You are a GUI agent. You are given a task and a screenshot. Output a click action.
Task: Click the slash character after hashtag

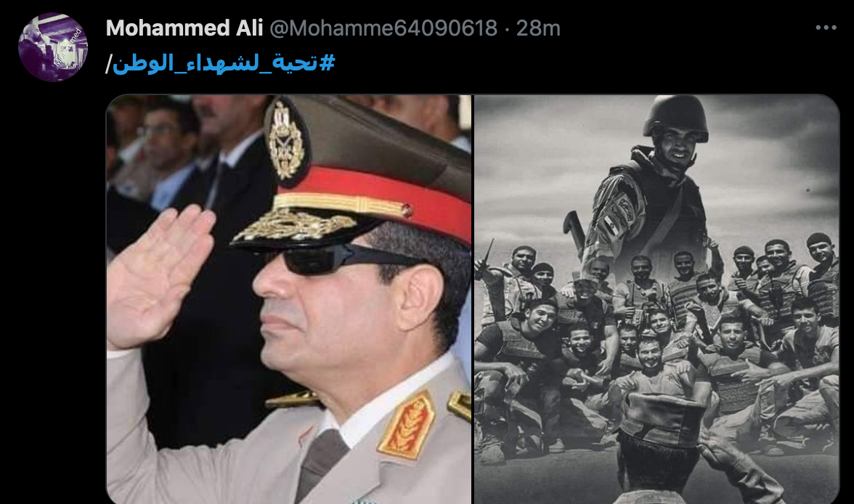coord(109,64)
